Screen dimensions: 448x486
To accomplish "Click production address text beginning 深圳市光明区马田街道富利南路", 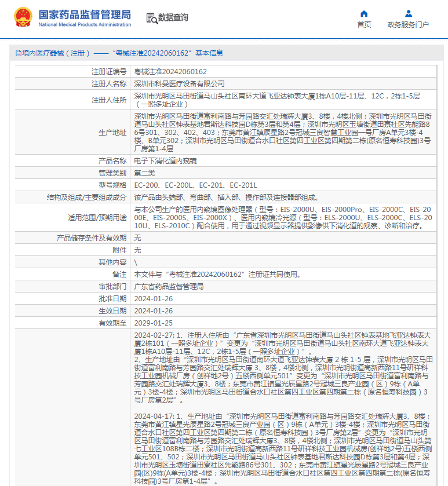I will (x=283, y=132).
